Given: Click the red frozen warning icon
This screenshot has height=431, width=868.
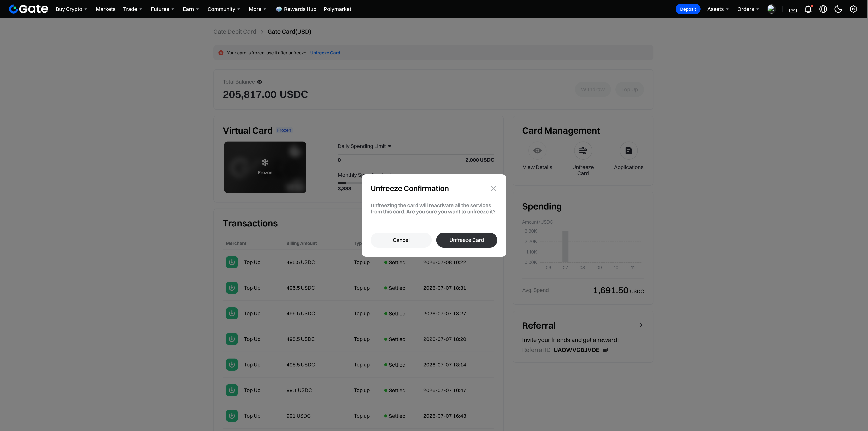Looking at the screenshot, I should pos(221,53).
